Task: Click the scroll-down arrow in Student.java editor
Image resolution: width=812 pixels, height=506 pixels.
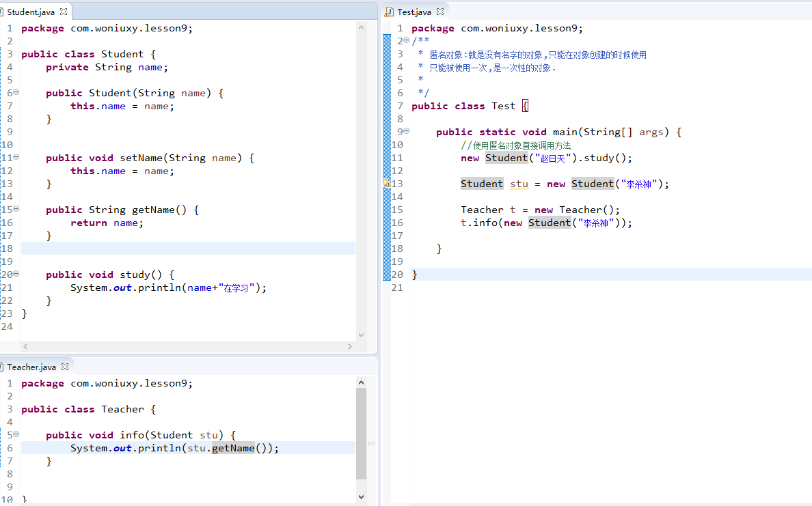Action: point(361,335)
